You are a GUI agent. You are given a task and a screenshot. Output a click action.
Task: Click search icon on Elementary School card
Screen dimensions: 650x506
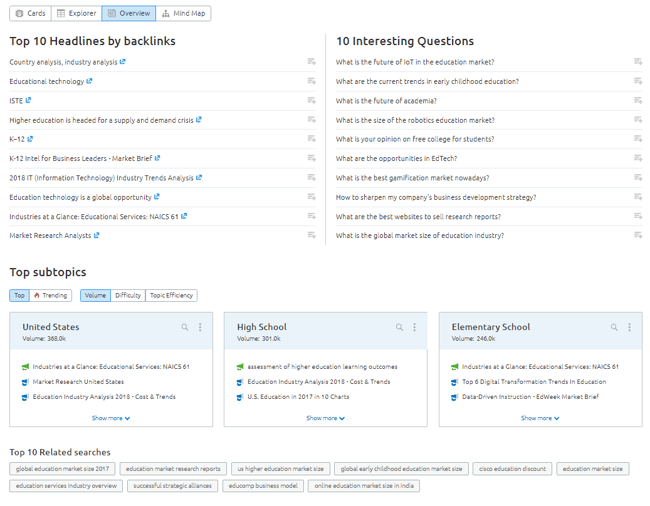pyautogui.click(x=614, y=327)
